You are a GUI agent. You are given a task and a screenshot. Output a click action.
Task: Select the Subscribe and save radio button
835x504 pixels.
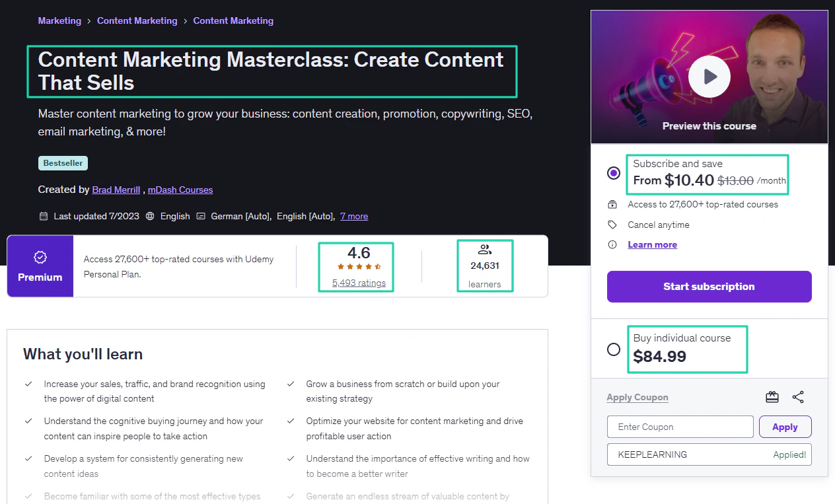(614, 173)
